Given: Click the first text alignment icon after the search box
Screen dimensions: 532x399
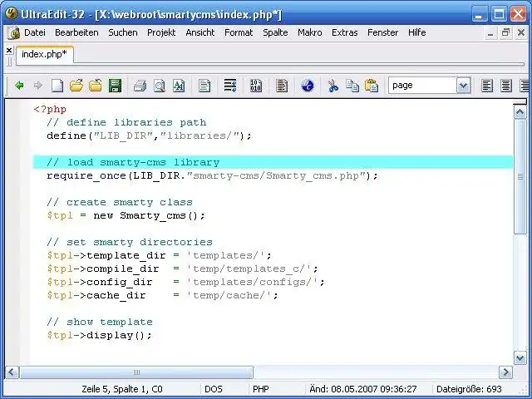Looking at the screenshot, I should [487, 86].
